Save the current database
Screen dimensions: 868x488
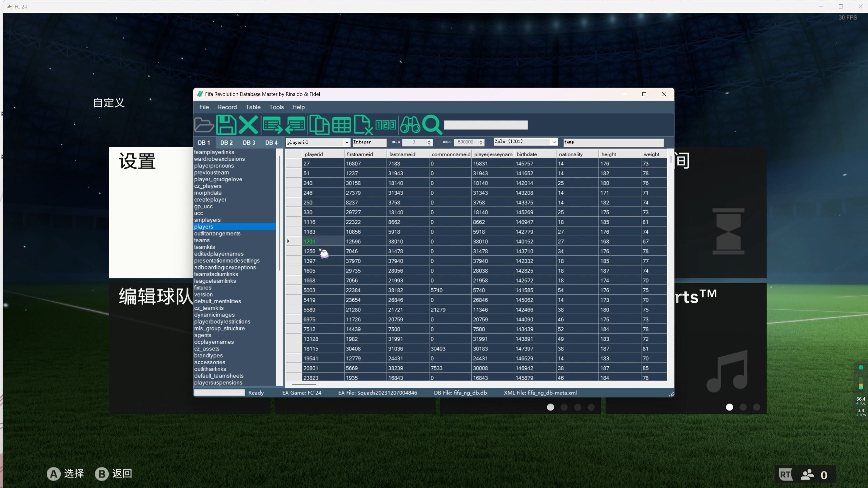pyautogui.click(x=226, y=125)
